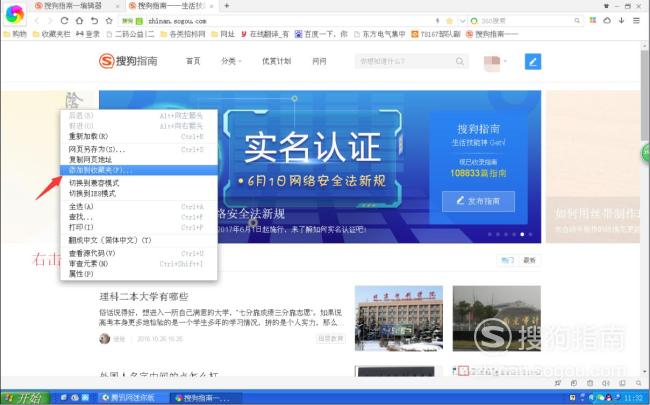
Task: Click the site search magnifier icon
Action: click(x=460, y=61)
